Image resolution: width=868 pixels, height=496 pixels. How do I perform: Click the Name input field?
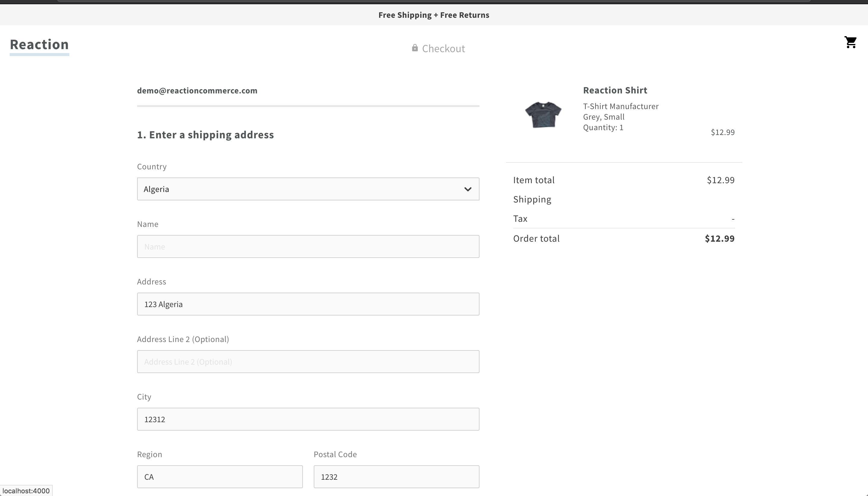pos(308,246)
